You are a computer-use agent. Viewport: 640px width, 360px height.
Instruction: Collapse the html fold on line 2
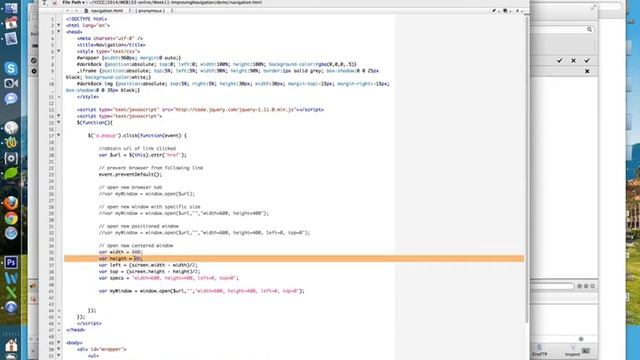(59, 25)
